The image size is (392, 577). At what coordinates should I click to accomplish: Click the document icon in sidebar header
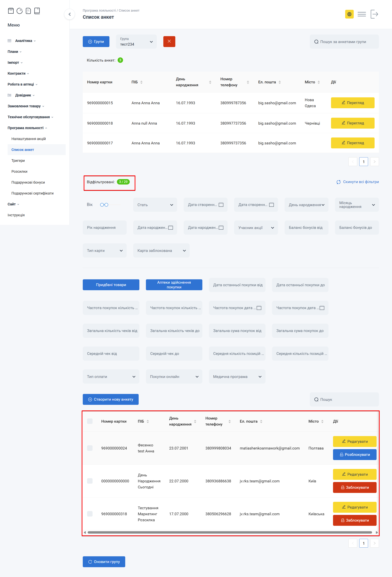(x=28, y=11)
